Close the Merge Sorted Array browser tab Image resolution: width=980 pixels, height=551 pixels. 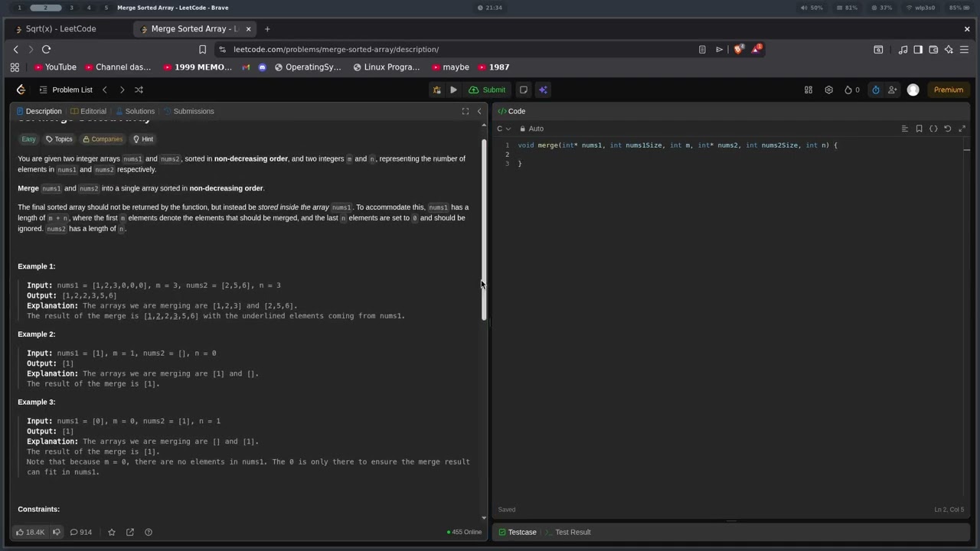[x=248, y=29]
